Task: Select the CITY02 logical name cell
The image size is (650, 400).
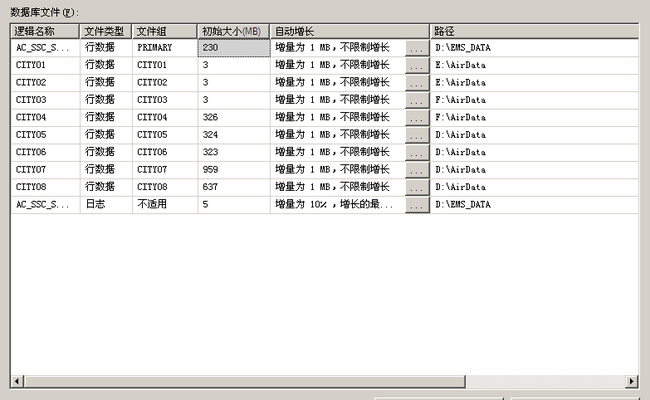Action: (45, 82)
